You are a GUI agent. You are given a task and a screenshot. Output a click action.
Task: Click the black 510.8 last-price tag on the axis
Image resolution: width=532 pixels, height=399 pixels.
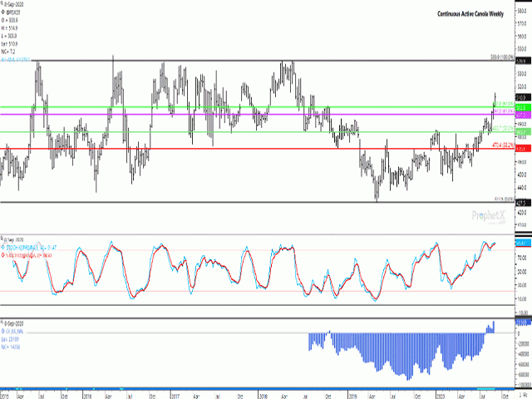[x=523, y=97]
